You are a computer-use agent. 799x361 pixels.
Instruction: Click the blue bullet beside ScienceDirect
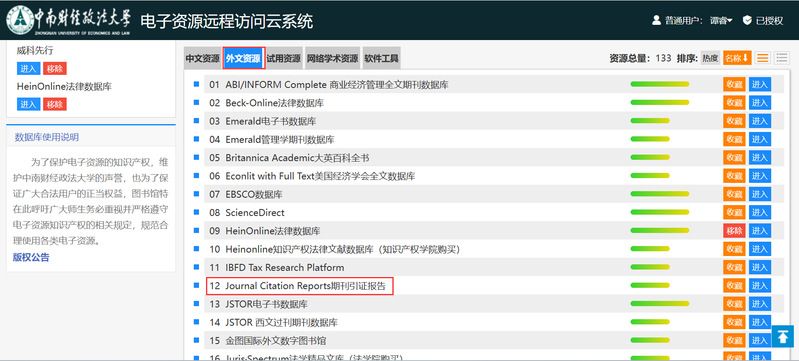click(x=197, y=213)
